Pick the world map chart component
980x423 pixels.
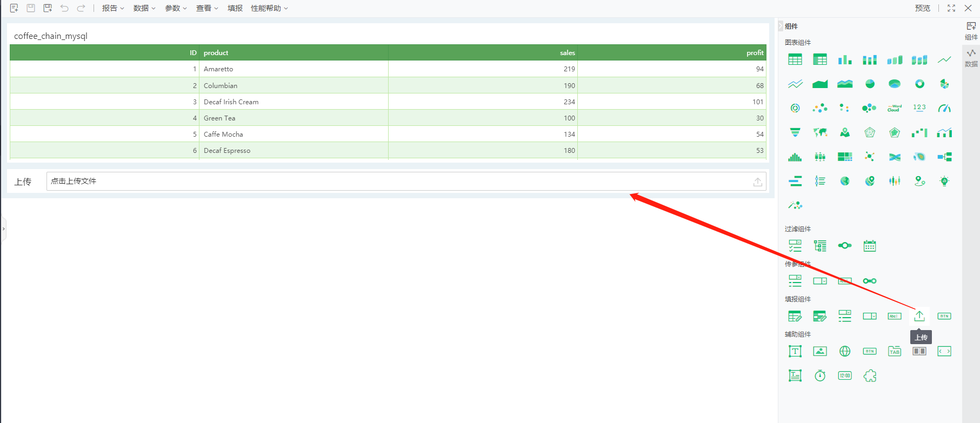click(x=820, y=132)
